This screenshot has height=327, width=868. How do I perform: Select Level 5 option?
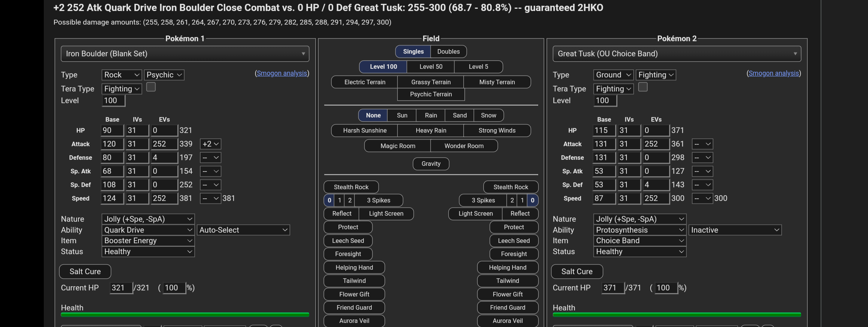click(479, 66)
